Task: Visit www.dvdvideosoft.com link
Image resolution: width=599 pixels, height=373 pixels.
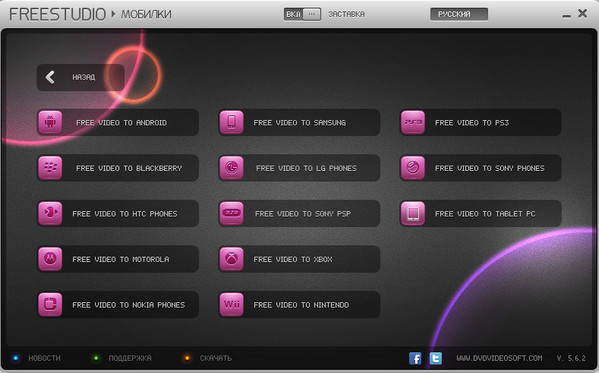Action: [x=499, y=358]
